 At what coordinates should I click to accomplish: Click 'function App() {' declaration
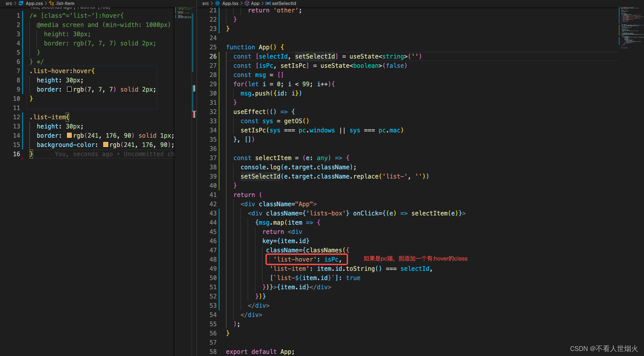[255, 47]
